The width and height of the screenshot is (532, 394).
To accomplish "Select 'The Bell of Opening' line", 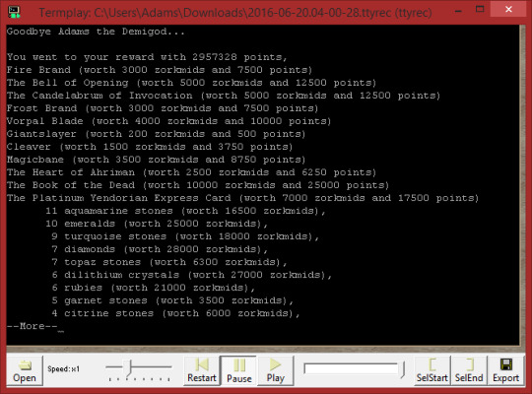I will click(192, 83).
